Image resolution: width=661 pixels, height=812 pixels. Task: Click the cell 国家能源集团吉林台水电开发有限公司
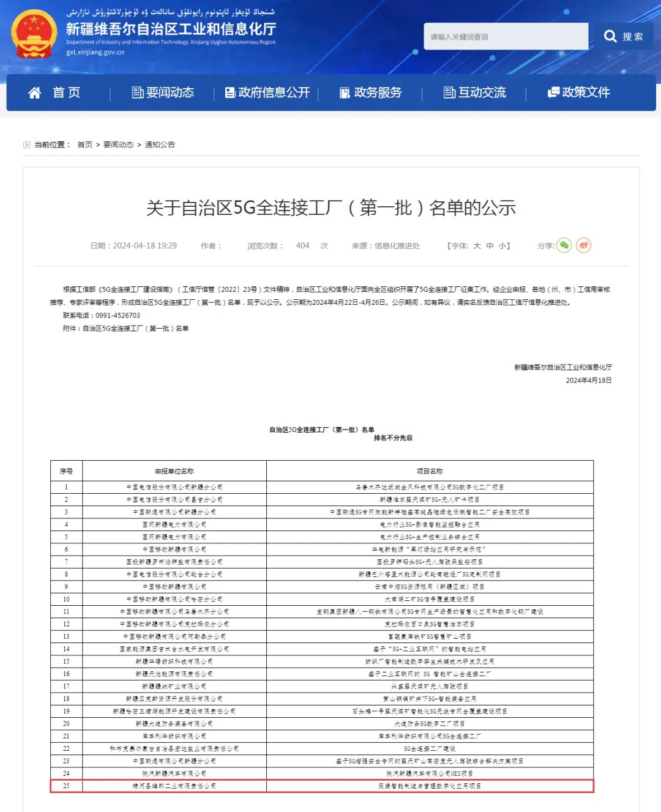click(174, 649)
